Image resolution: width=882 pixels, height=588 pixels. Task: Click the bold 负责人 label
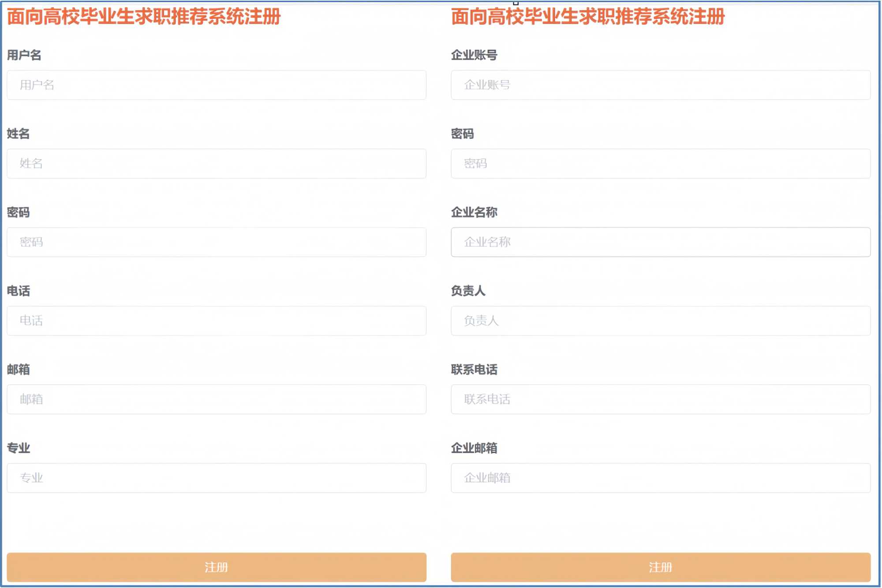coord(468,291)
